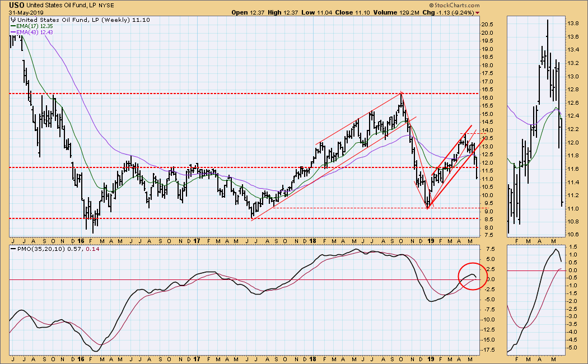Select the 18 year label under the price chart
Viewport: 588px width, 364px height.
click(x=312, y=240)
